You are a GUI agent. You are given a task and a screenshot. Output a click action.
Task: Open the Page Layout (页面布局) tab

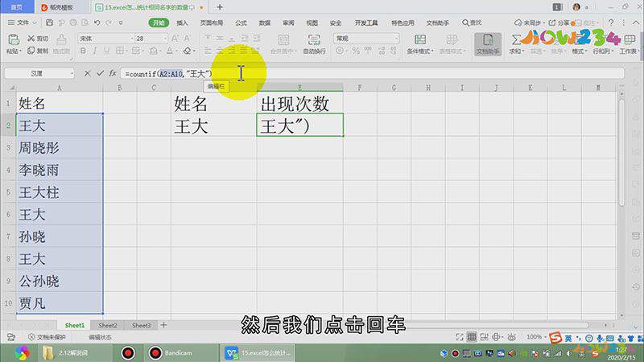(212, 23)
